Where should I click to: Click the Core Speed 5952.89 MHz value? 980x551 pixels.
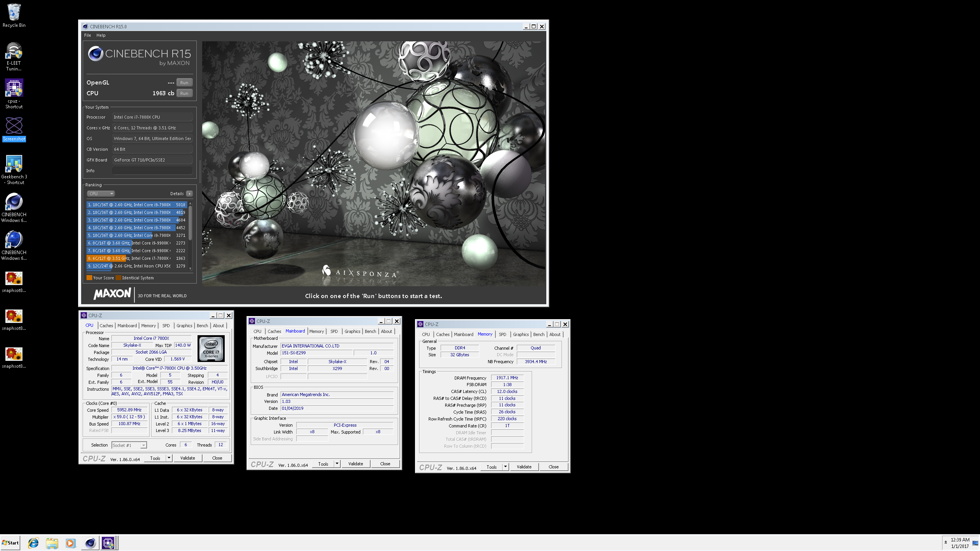pos(129,410)
